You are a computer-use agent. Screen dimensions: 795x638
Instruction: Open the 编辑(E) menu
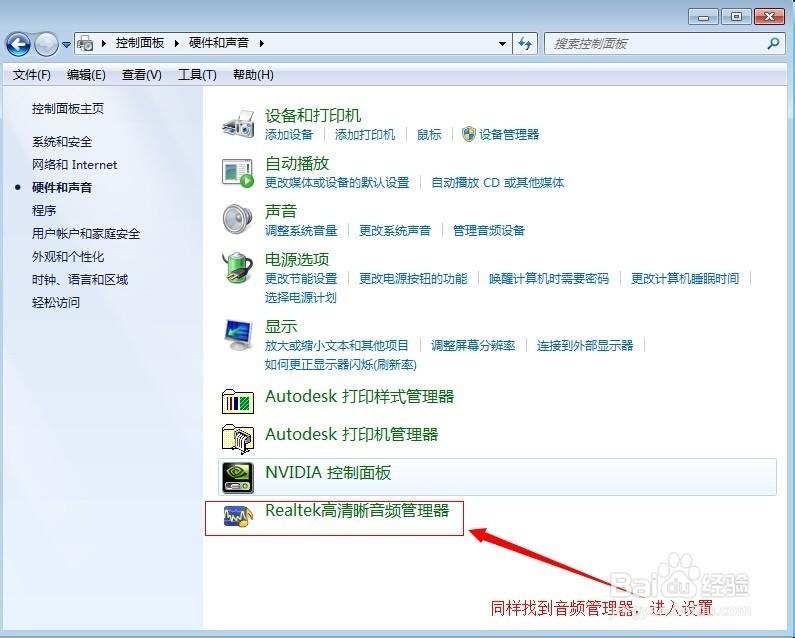click(86, 75)
